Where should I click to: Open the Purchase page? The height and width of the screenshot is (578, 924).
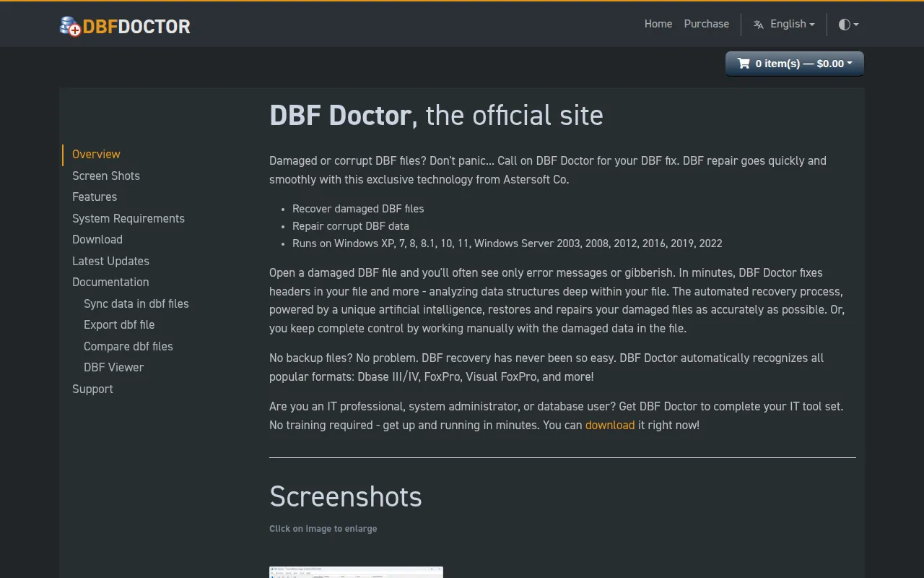(707, 24)
